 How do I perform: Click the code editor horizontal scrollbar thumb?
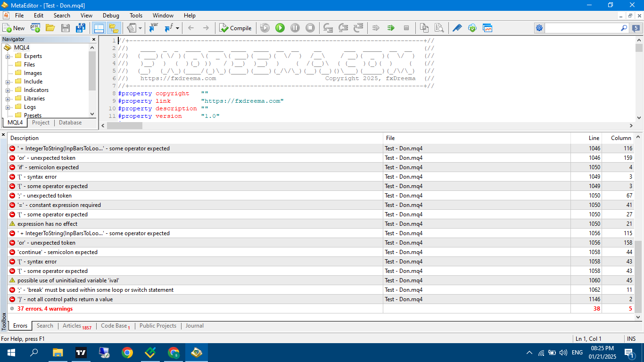(124, 126)
